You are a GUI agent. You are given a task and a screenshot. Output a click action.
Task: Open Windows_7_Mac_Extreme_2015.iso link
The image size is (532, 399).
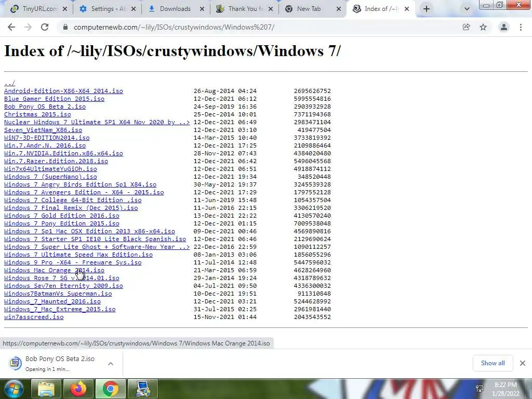click(60, 310)
